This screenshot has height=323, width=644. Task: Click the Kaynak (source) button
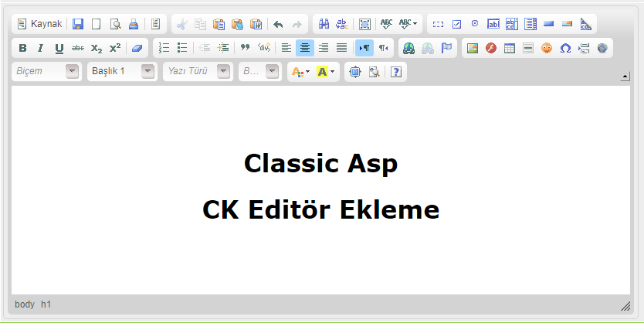pyautogui.click(x=39, y=24)
